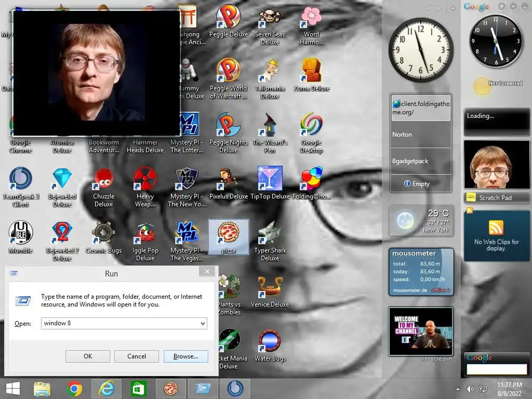Screen dimensions: 532x399
Task: Click the Empty recycle gadget entry
Action: 421,183
